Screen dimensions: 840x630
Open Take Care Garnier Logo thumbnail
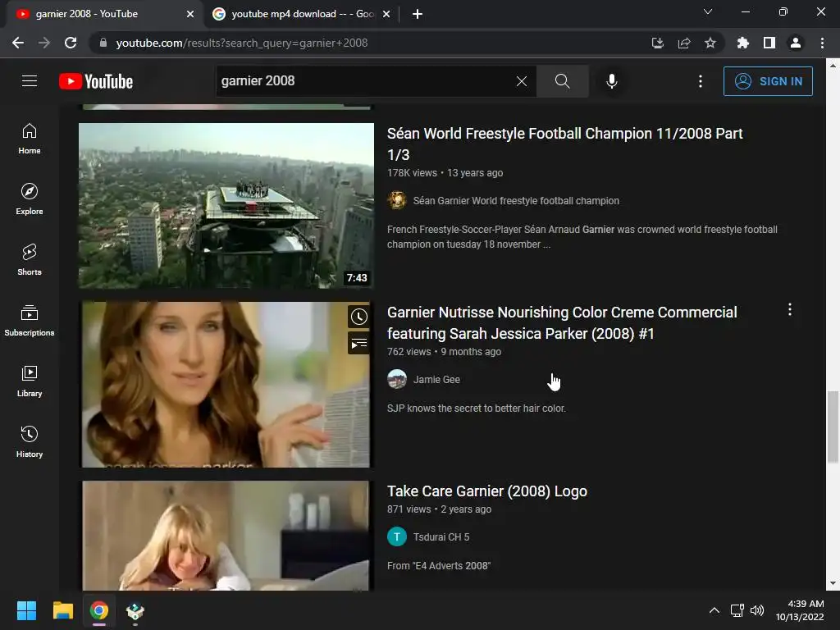click(226, 535)
